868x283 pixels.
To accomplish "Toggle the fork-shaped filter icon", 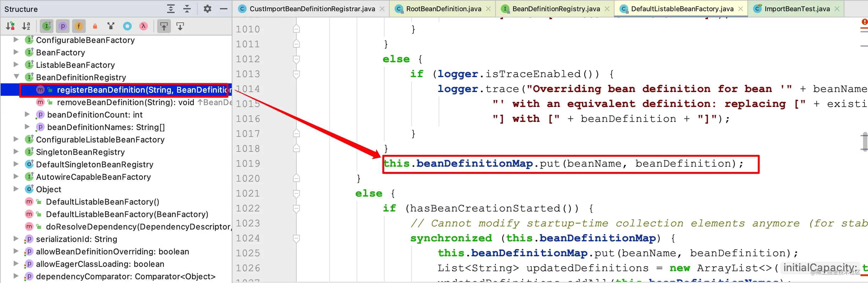I will (x=111, y=26).
